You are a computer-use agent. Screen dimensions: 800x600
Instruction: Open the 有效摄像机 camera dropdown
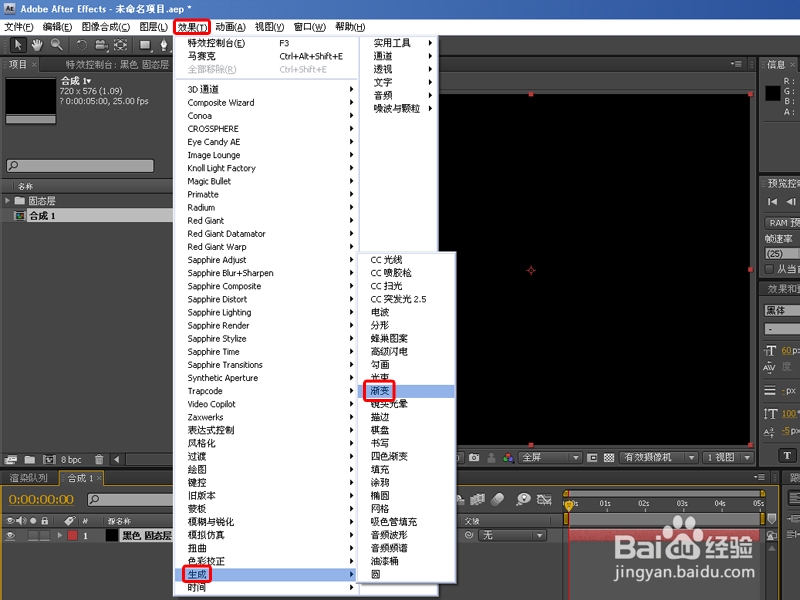point(659,458)
